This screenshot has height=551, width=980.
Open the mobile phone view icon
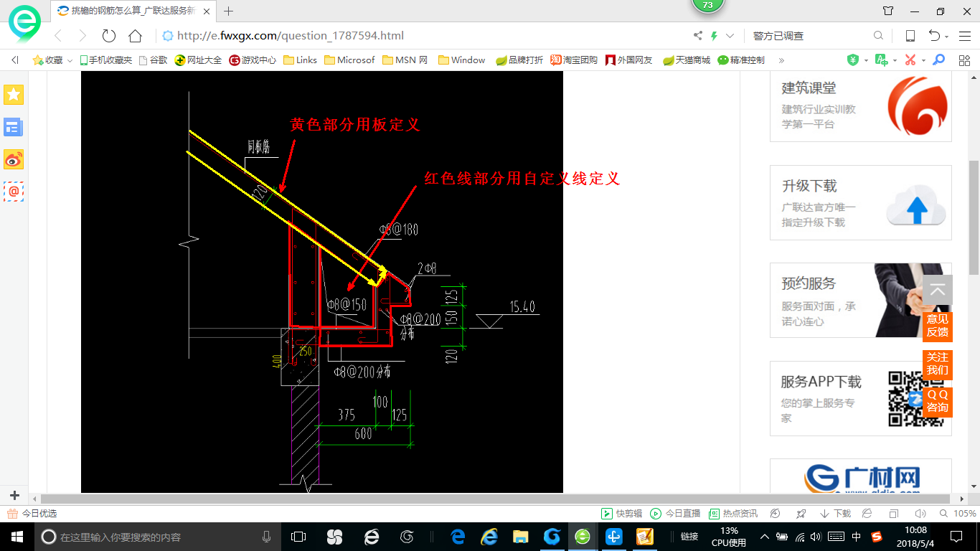coord(910,36)
